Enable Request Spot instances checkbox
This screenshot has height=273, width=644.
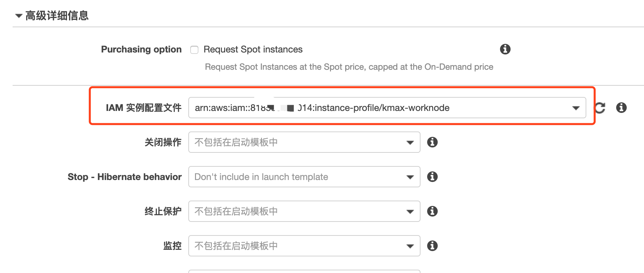(x=194, y=50)
